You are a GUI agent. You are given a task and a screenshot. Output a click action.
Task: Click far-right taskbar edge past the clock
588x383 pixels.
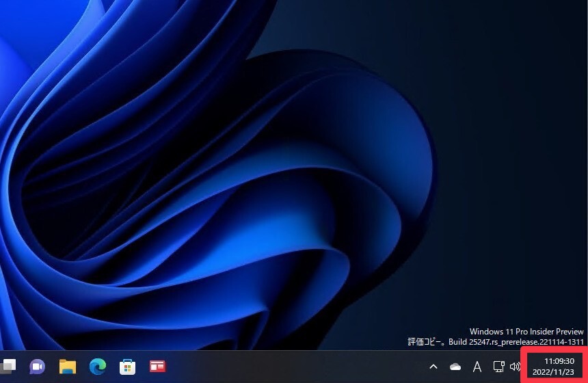(x=585, y=367)
